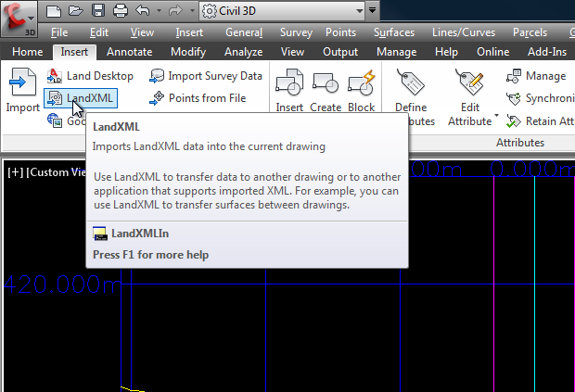Switch to the Help ribbon tab
This screenshot has width=575, height=392.
446,52
